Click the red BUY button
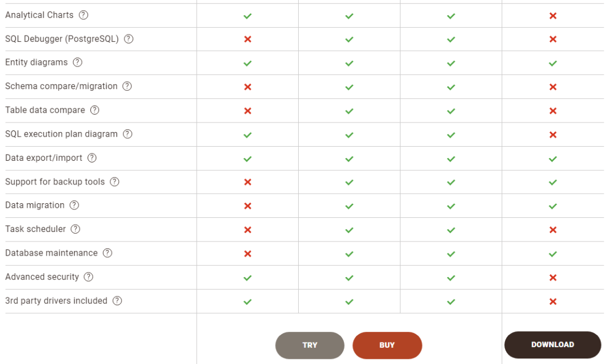610x364 pixels. (387, 345)
